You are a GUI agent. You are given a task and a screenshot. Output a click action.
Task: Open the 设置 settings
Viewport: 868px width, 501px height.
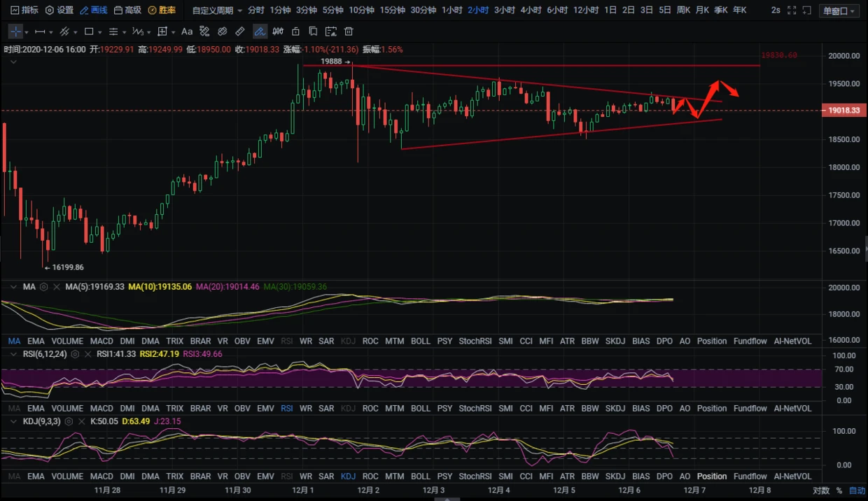tap(59, 10)
